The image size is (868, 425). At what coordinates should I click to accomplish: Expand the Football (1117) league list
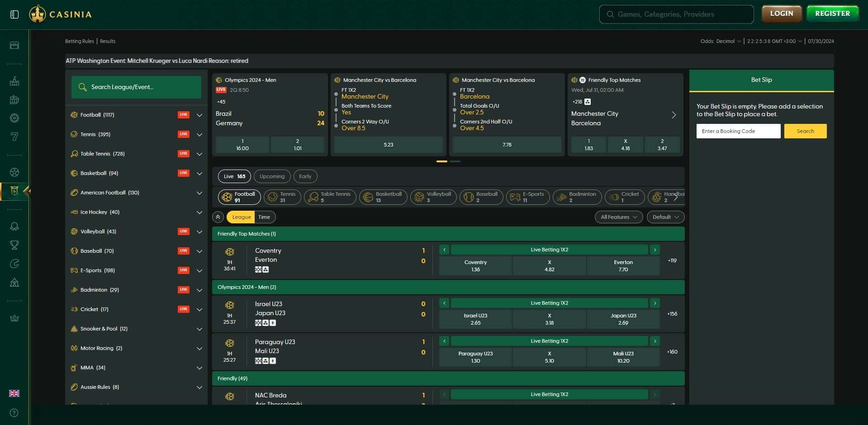(199, 115)
